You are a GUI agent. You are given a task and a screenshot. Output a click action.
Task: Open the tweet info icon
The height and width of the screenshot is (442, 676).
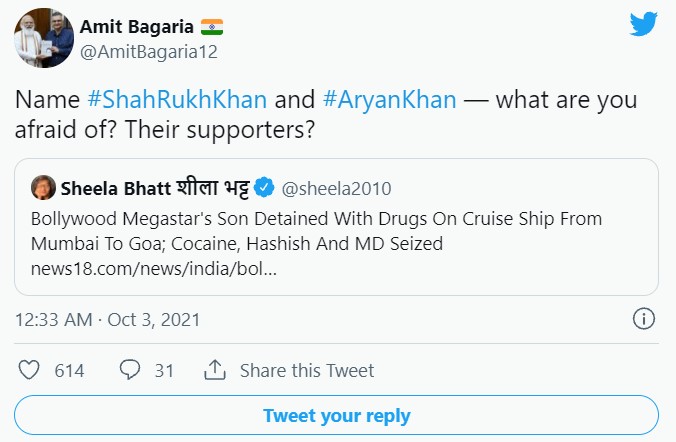[x=645, y=320]
